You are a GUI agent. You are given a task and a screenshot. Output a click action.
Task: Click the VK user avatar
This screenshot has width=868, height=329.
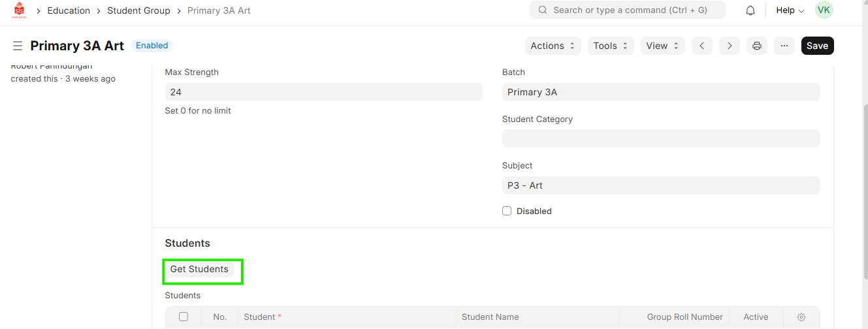[824, 10]
